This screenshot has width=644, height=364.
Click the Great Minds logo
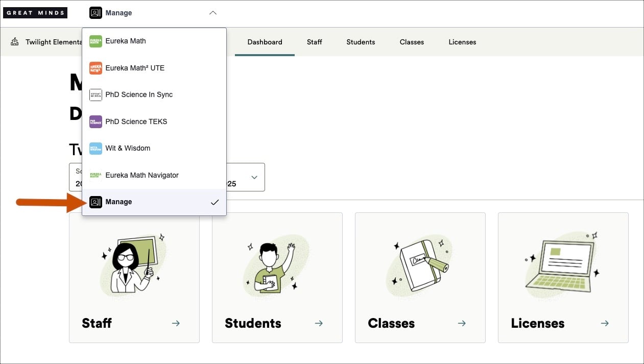click(35, 13)
